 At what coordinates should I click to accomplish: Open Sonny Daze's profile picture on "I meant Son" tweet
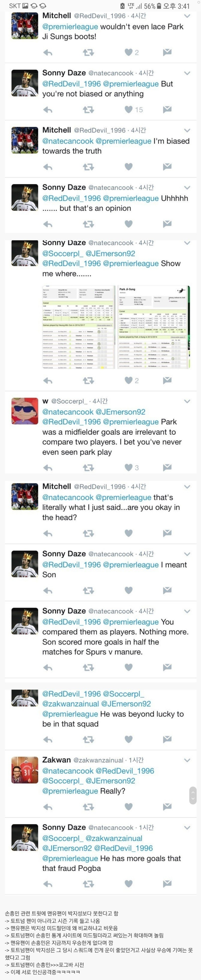(x=25, y=564)
